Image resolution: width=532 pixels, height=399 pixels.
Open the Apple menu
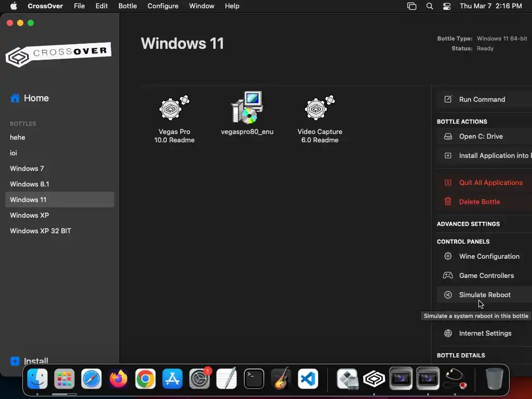click(14, 6)
